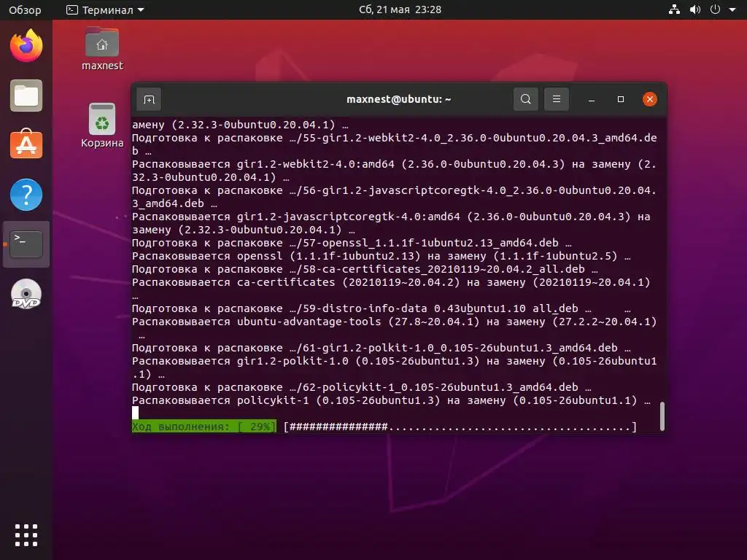Image resolution: width=747 pixels, height=560 pixels.
Task: Open the Терминал application menu
Action: [105, 9]
